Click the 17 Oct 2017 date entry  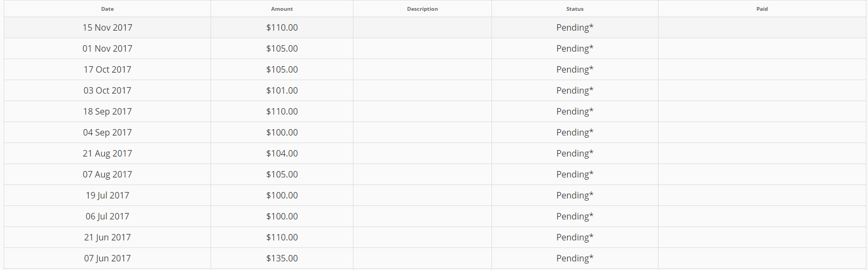[x=107, y=69]
